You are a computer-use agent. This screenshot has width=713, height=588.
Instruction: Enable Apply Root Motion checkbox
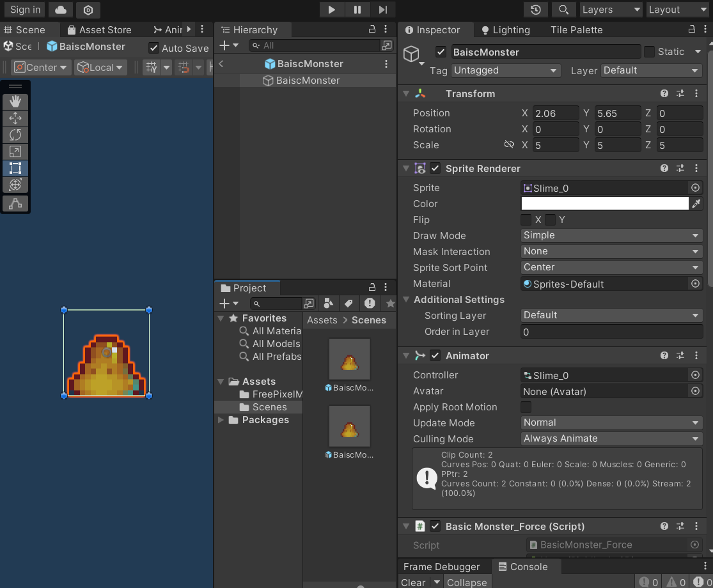point(526,407)
